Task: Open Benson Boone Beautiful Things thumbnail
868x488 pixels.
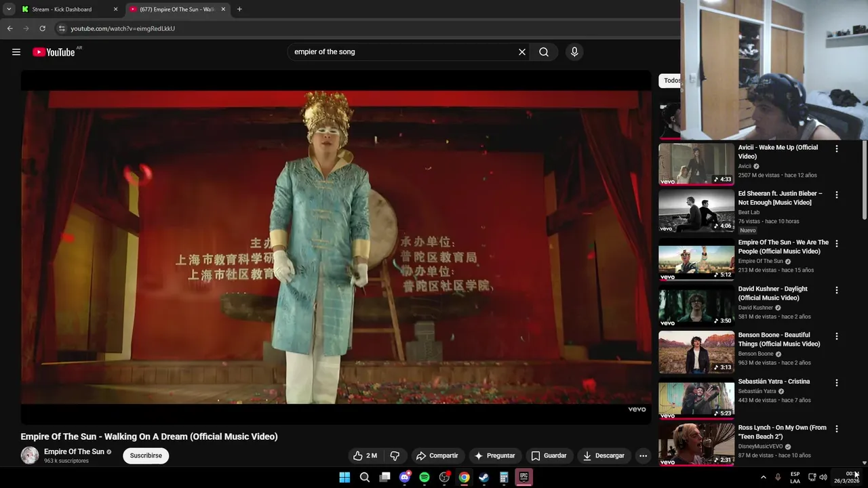Action: point(696,351)
